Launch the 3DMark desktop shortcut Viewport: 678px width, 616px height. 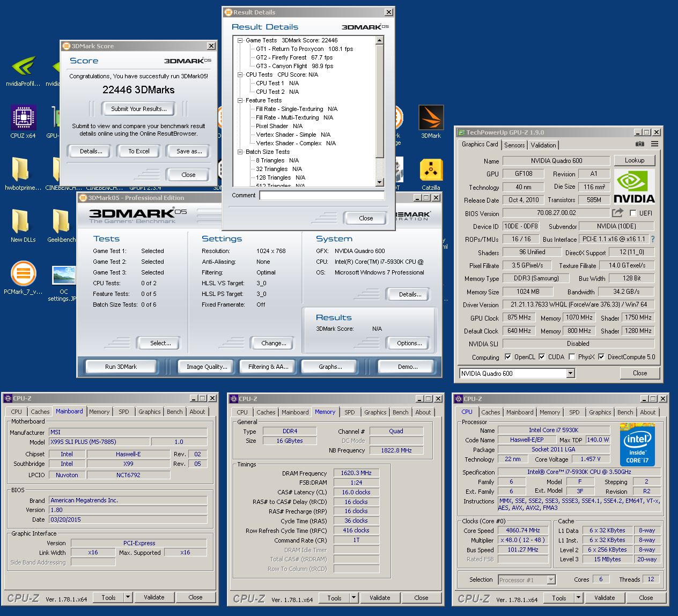point(431,121)
